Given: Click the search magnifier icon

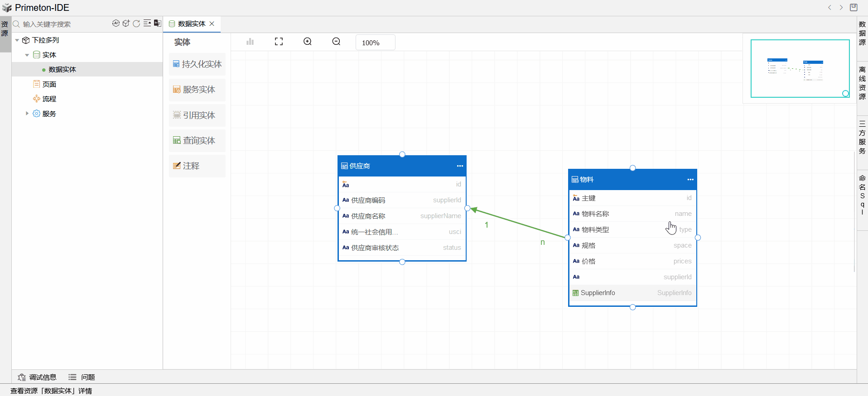Looking at the screenshot, I should click(x=17, y=24).
